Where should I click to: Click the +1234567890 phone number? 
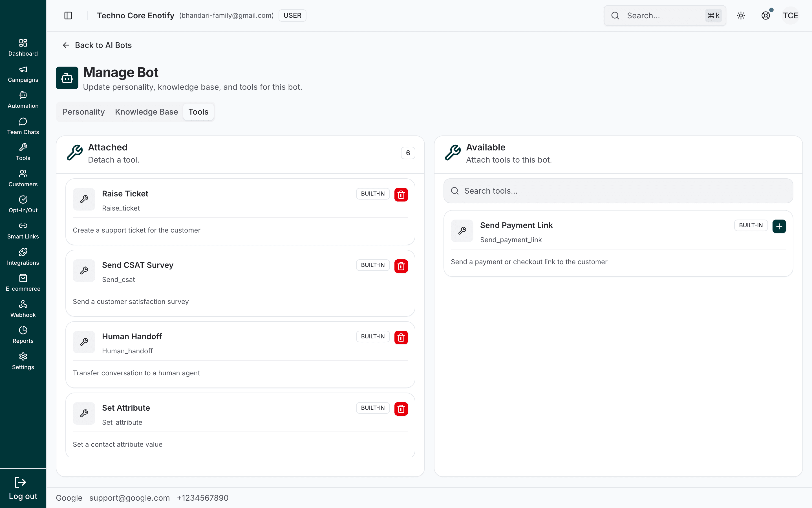(203, 498)
